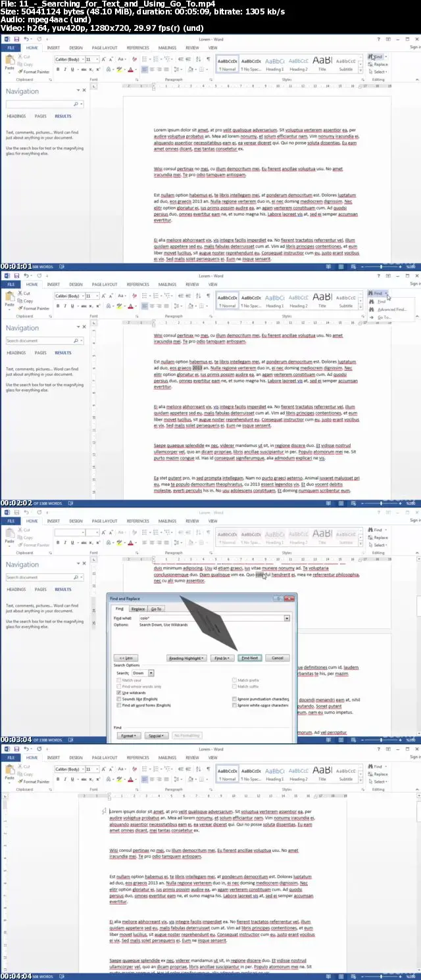Open the Calibri (Body) font box in the 00:01:01 frame

tap(69, 59)
